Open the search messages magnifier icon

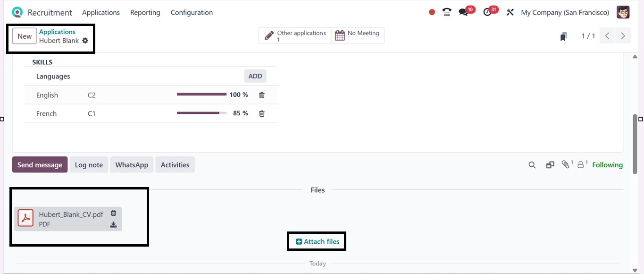[x=532, y=165]
